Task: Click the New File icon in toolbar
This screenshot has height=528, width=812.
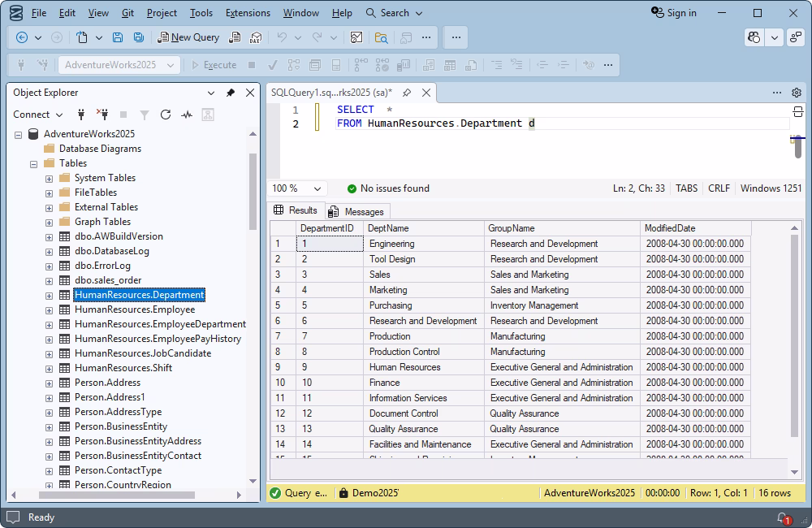Action: [82, 37]
